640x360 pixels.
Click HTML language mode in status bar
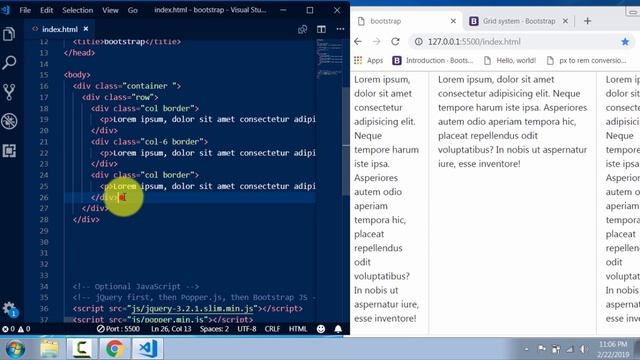(x=298, y=329)
